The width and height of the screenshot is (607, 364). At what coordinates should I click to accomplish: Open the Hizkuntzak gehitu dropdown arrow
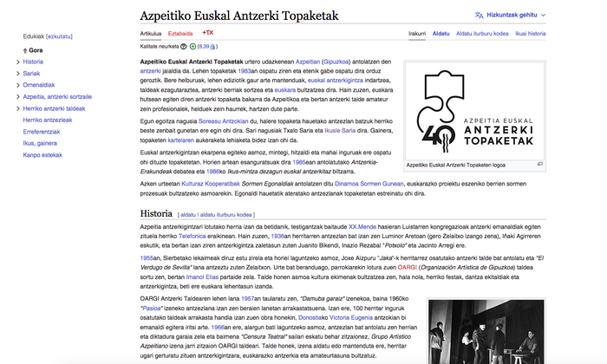(543, 15)
